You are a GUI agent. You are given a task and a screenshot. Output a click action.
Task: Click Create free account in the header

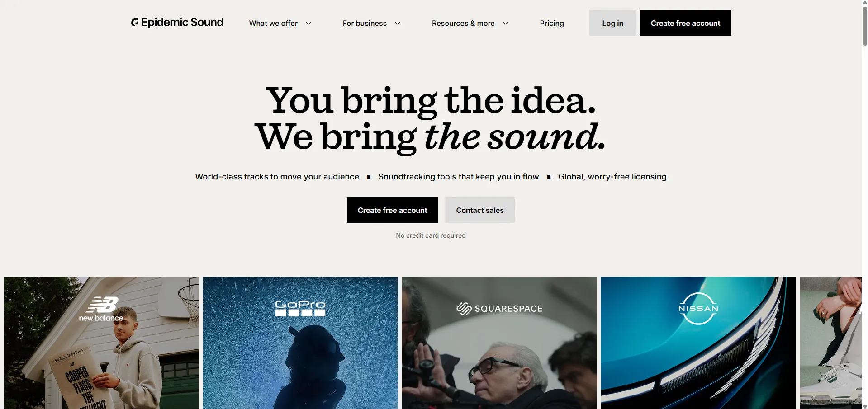[x=686, y=23]
